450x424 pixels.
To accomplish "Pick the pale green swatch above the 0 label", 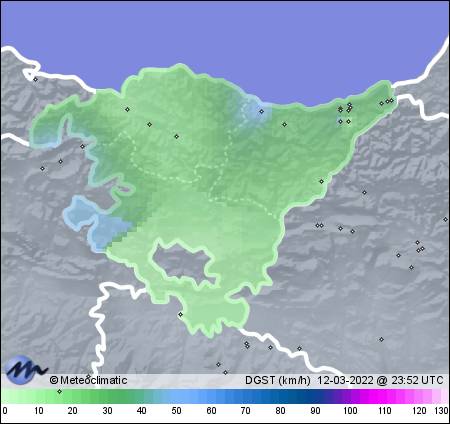I will coord(7,396).
